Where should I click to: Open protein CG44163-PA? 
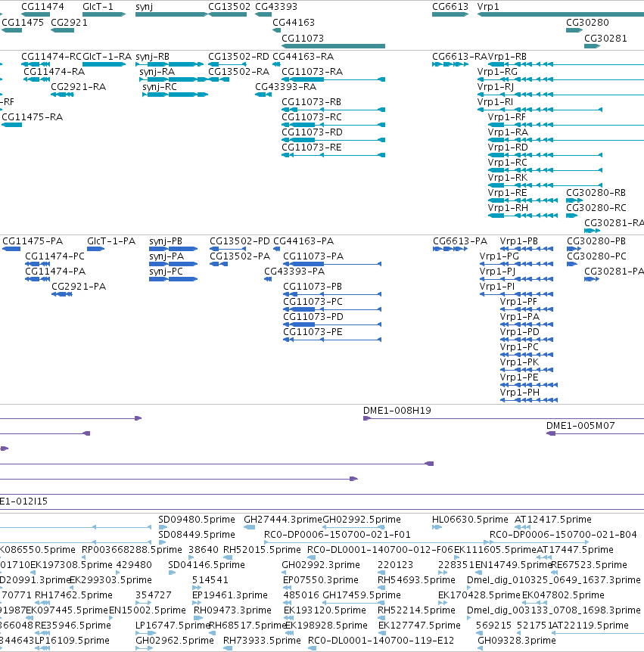tap(303, 241)
